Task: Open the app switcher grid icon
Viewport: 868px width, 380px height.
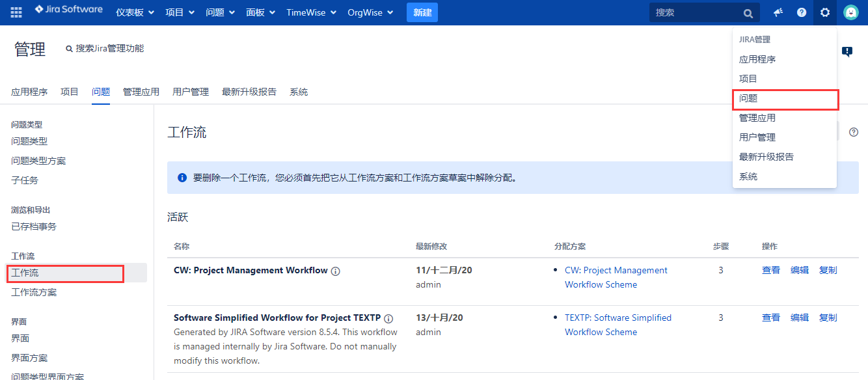Action: [16, 12]
